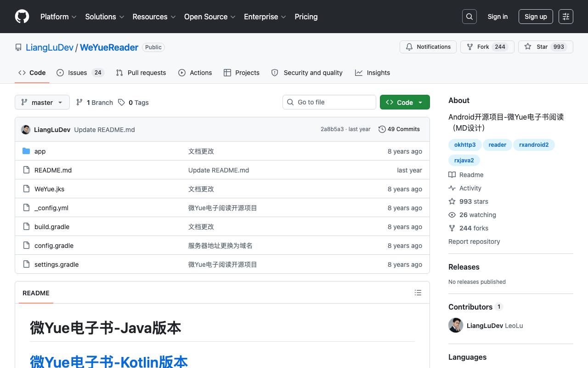Open the LiangLuDev owner link

[x=50, y=47]
